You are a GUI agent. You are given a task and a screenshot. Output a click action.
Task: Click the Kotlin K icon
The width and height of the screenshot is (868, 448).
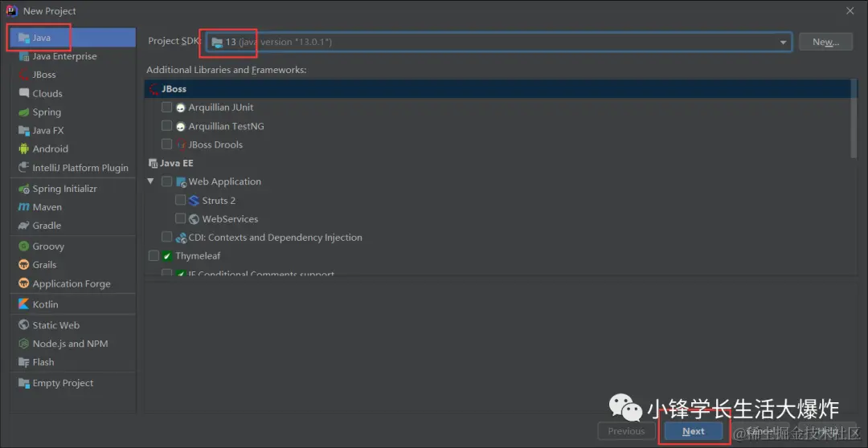pos(24,304)
